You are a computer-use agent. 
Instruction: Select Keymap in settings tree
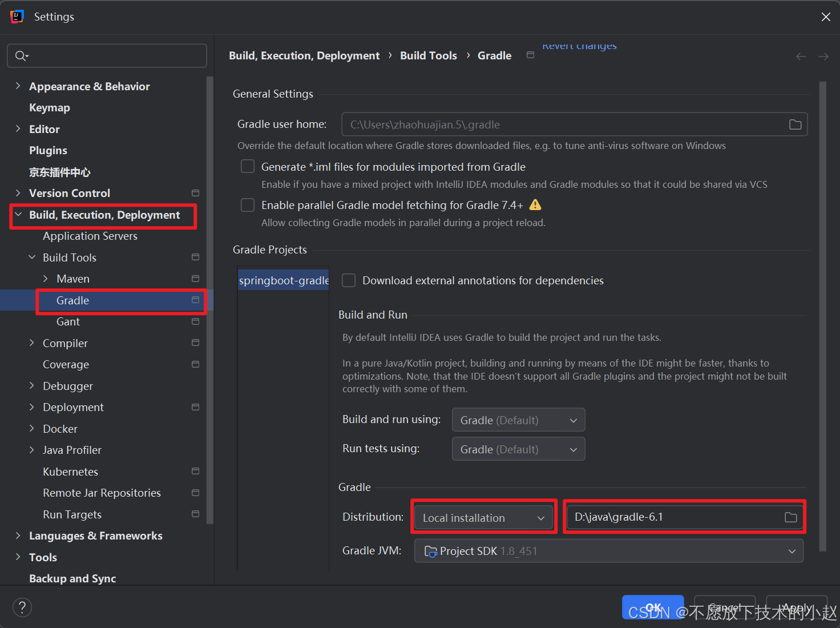50,107
